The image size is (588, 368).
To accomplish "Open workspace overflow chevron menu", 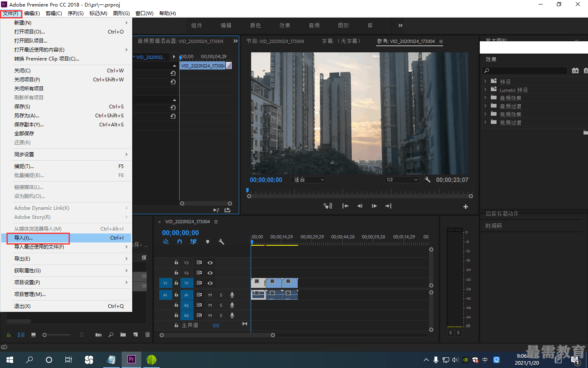I will pos(401,25).
